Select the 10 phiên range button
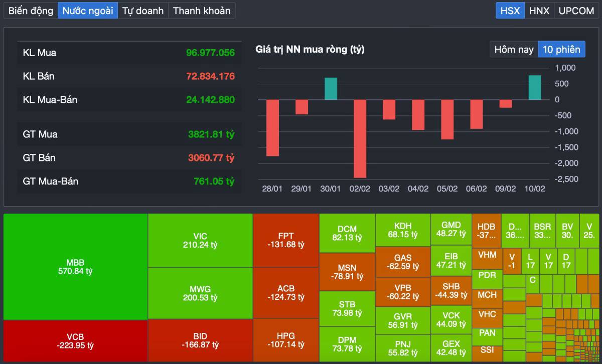Image resolution: width=602 pixels, height=364 pixels. [561, 49]
